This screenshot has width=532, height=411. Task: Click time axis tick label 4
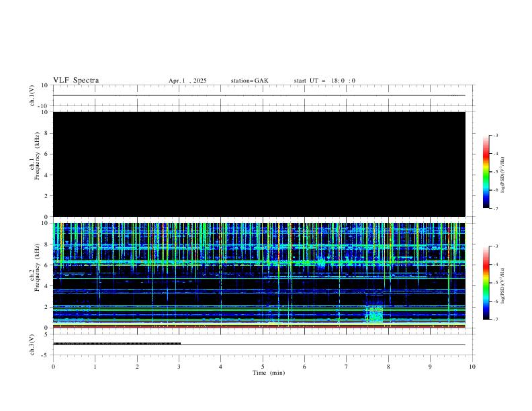click(220, 367)
